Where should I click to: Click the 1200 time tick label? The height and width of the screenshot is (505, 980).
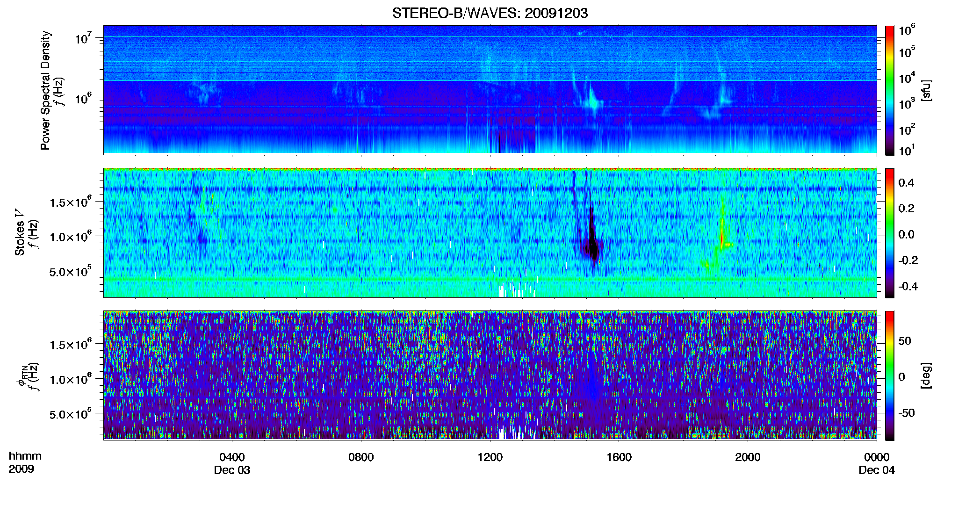pos(490,457)
